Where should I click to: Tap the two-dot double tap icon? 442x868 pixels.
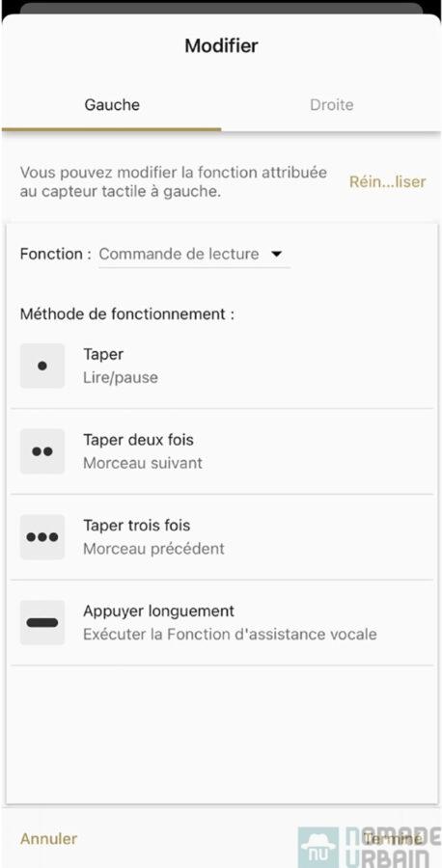coord(42,451)
